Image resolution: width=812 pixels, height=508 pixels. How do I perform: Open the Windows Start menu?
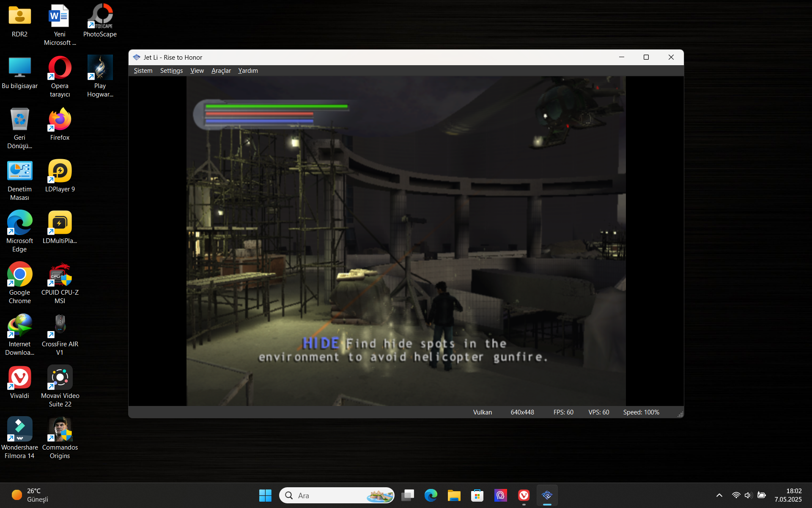point(265,495)
